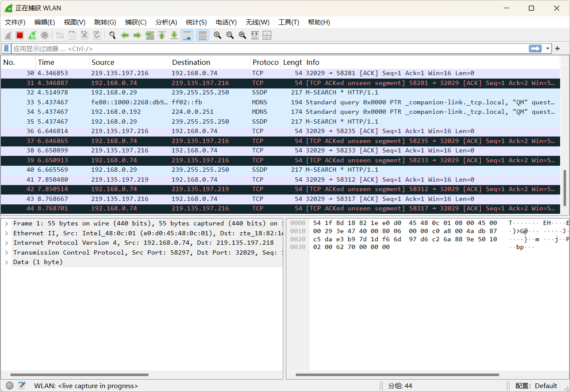The width and height of the screenshot is (570, 392).
Task: Toggle auto-scroll during live capture
Action: coord(187,35)
